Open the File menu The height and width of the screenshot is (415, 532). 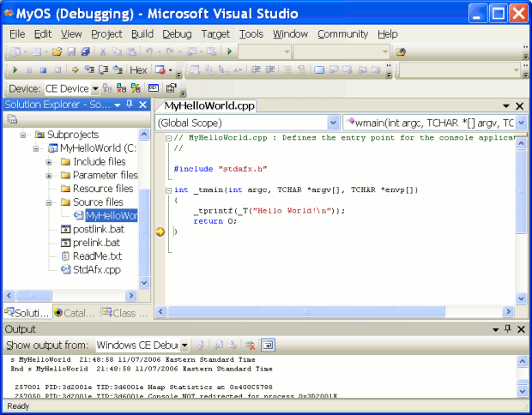click(x=17, y=34)
